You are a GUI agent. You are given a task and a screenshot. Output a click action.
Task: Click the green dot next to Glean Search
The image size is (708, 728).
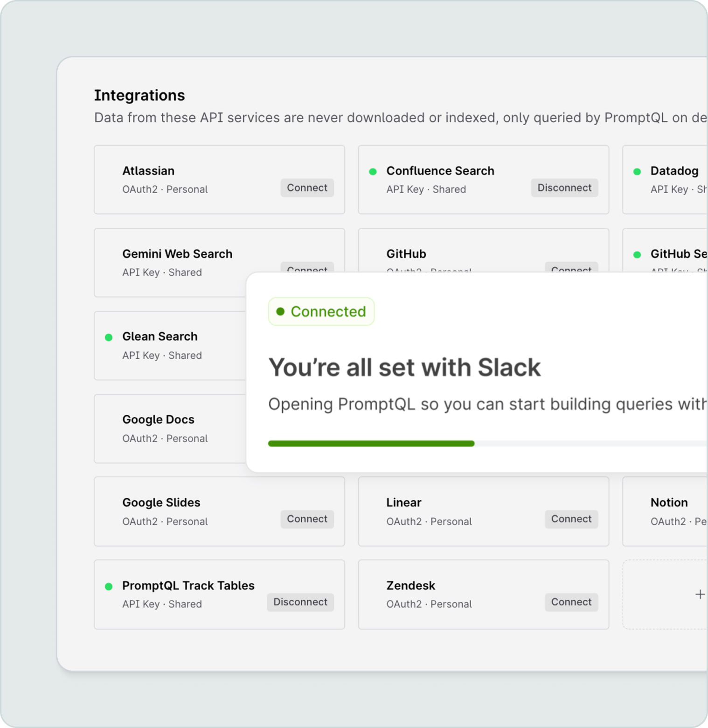pos(109,337)
